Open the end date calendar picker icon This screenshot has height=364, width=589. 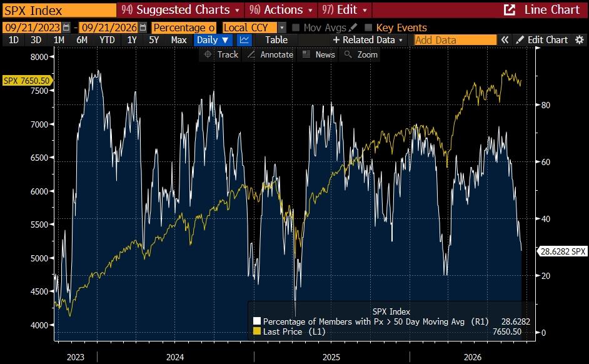point(143,28)
